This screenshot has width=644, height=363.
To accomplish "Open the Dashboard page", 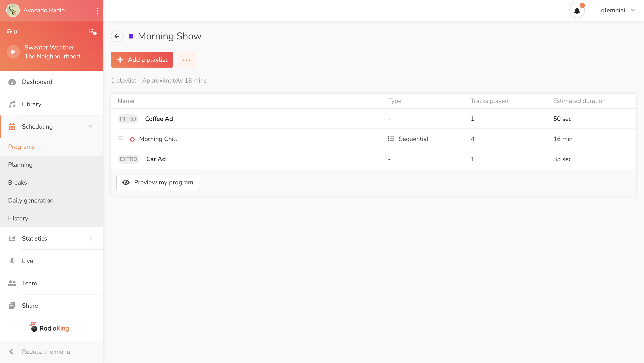I will (51, 82).
